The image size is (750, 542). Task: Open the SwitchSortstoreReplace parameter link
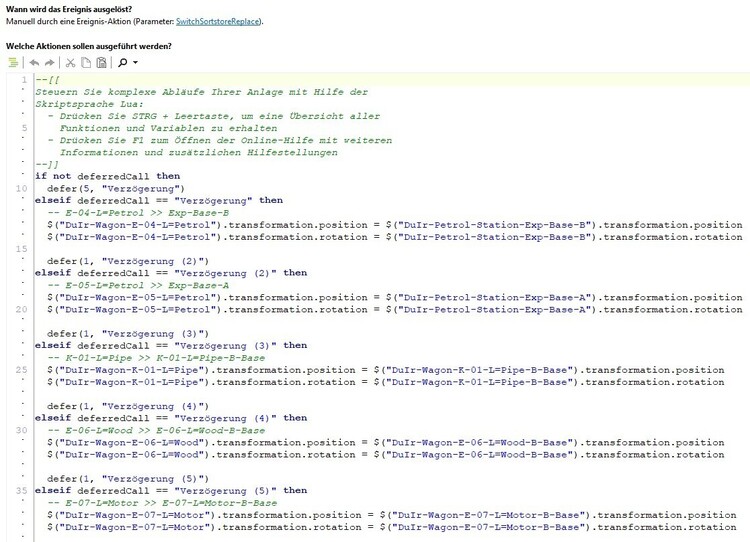pyautogui.click(x=218, y=22)
